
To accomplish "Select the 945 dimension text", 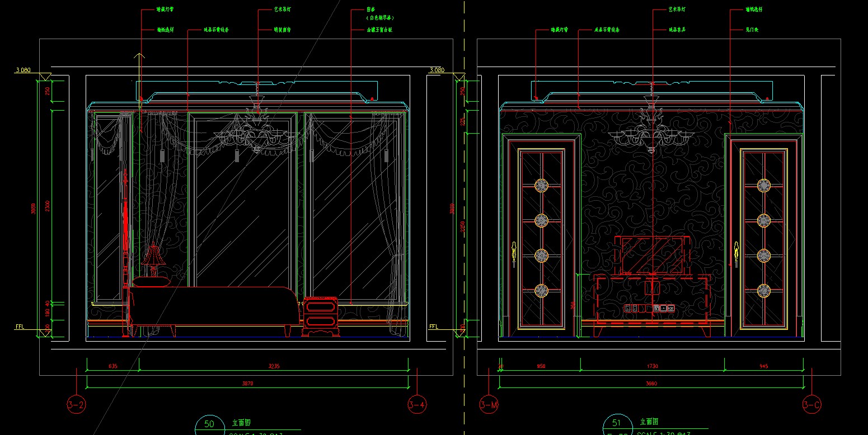I will pos(764,366).
